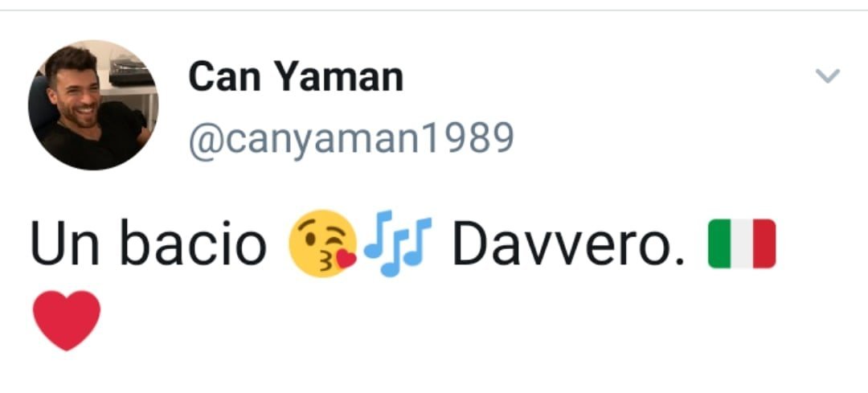Click the blue musical notes emoji
Viewport: 868px width, 393px height.
click(397, 244)
